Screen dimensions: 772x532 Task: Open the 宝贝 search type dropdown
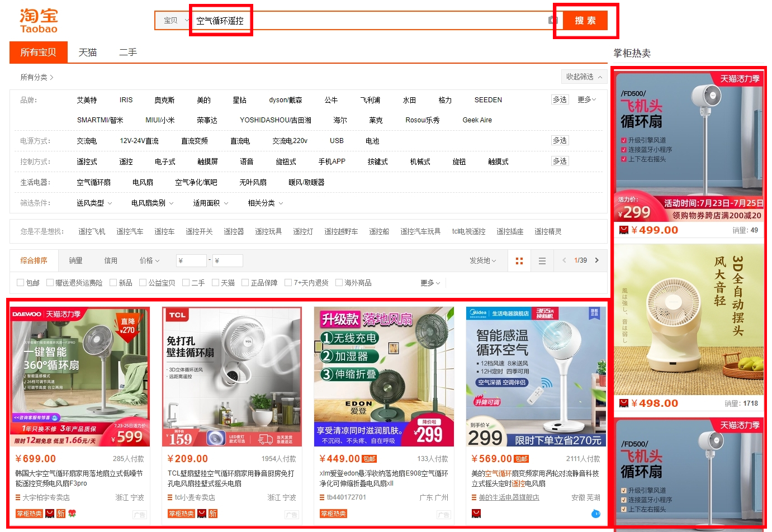pos(173,21)
